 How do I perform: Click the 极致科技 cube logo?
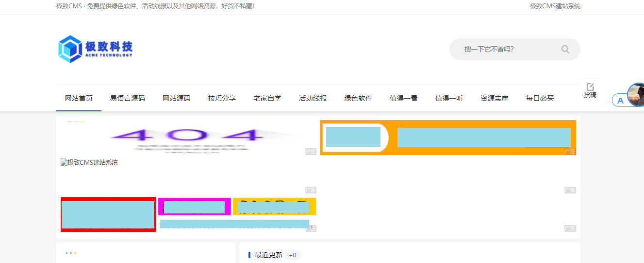pos(95,49)
